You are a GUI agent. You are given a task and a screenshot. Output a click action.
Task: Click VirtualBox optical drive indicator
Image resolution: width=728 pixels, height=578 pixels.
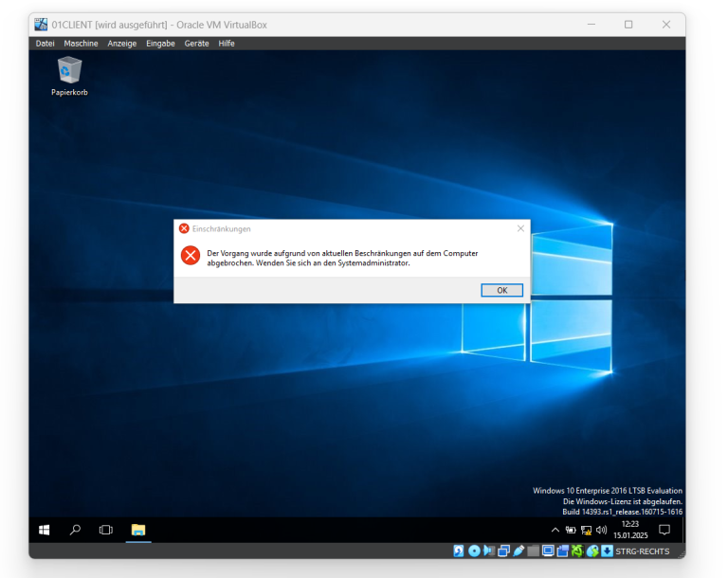[474, 551]
